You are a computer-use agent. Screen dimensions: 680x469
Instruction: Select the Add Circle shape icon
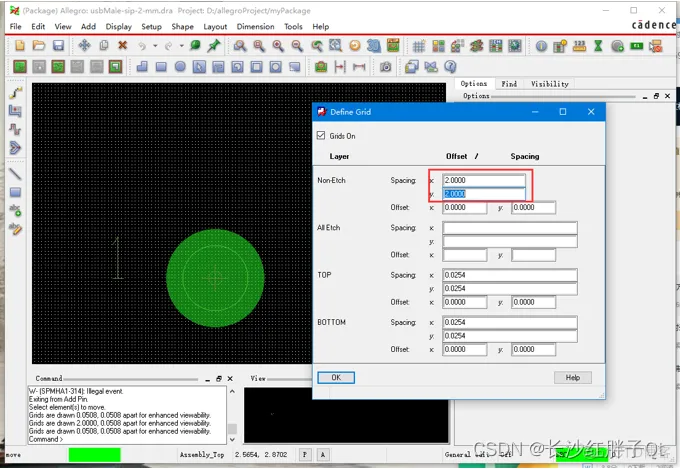click(x=180, y=67)
